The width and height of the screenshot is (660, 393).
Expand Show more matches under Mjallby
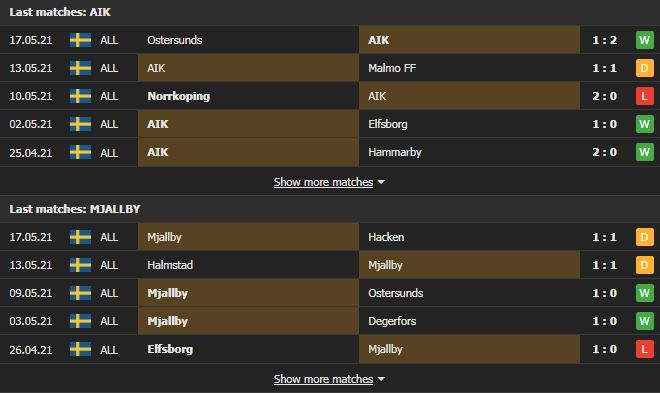click(x=323, y=379)
